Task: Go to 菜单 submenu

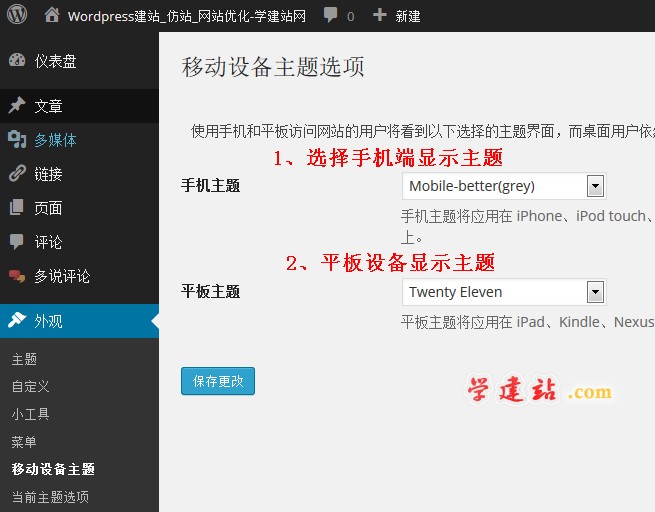Action: (24, 441)
